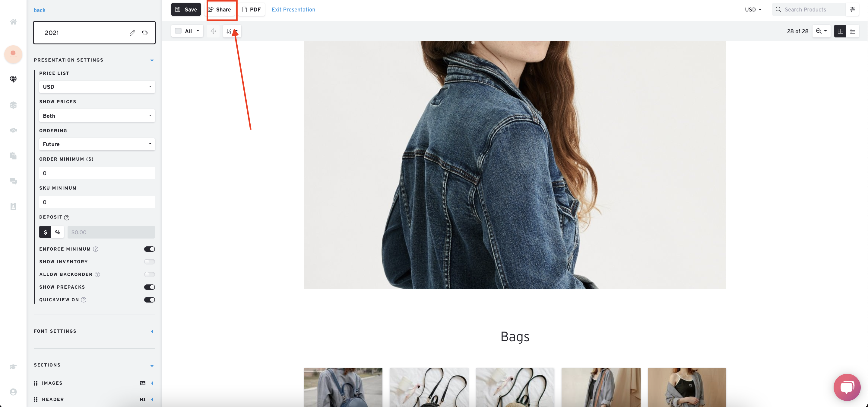
Task: Open the graduation cap sidebar icon
Action: [13, 367]
